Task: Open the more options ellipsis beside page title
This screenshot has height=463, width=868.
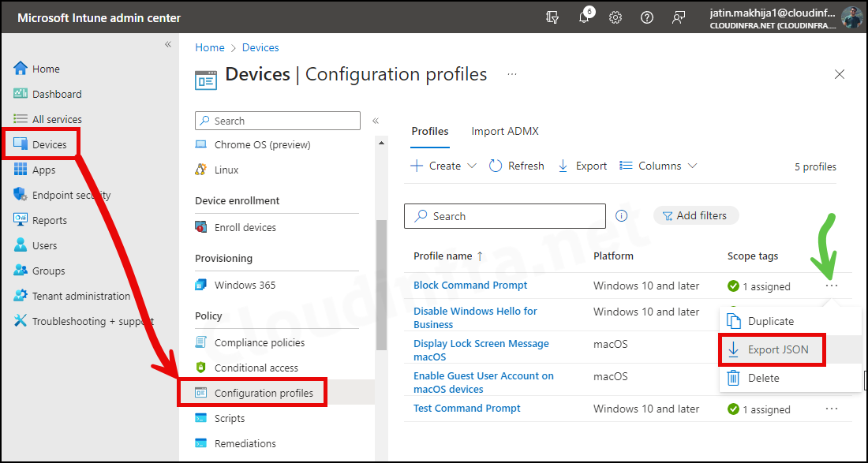Action: [x=512, y=73]
